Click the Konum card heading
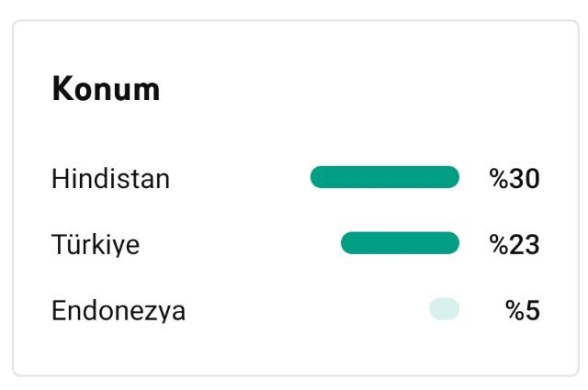The height and width of the screenshot is (390, 588). point(107,89)
